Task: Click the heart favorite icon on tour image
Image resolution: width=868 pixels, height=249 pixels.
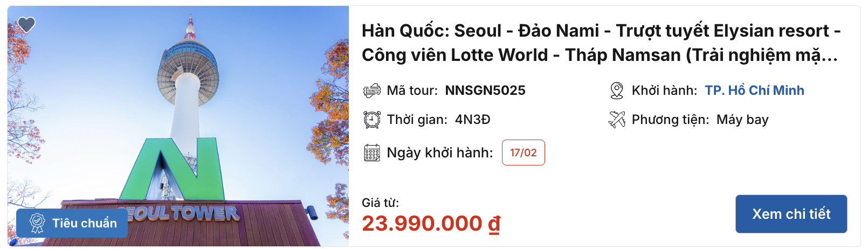Action: (26, 24)
